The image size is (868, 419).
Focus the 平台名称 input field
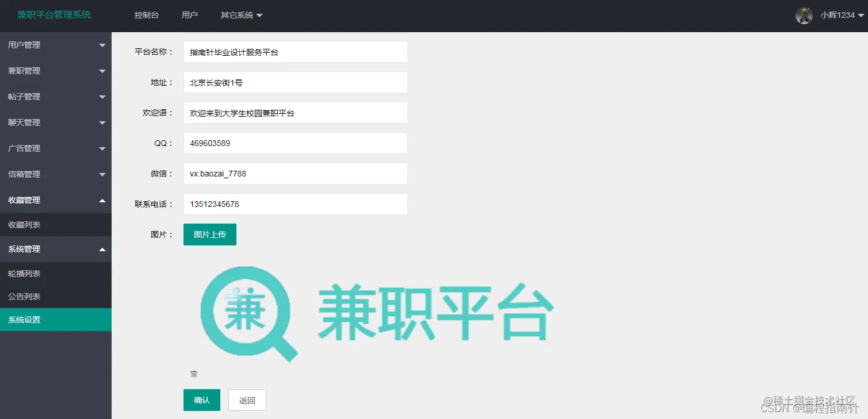pos(296,52)
